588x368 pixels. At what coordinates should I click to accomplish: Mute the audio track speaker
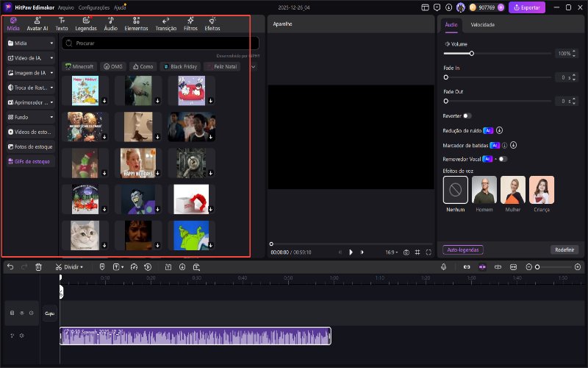[x=22, y=336]
